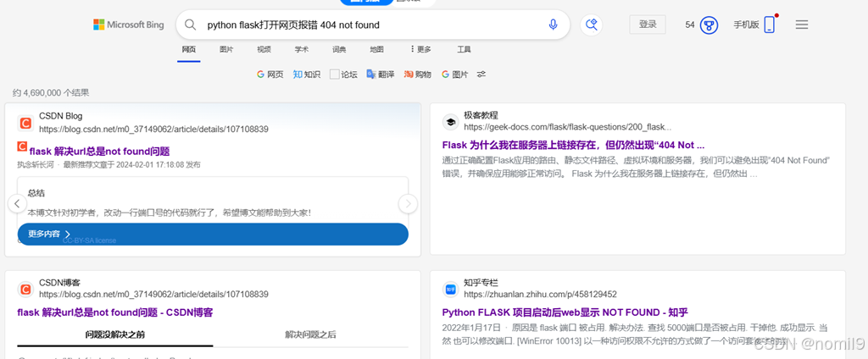
Task: Click 知乎专栏 site favicon
Action: click(x=450, y=289)
